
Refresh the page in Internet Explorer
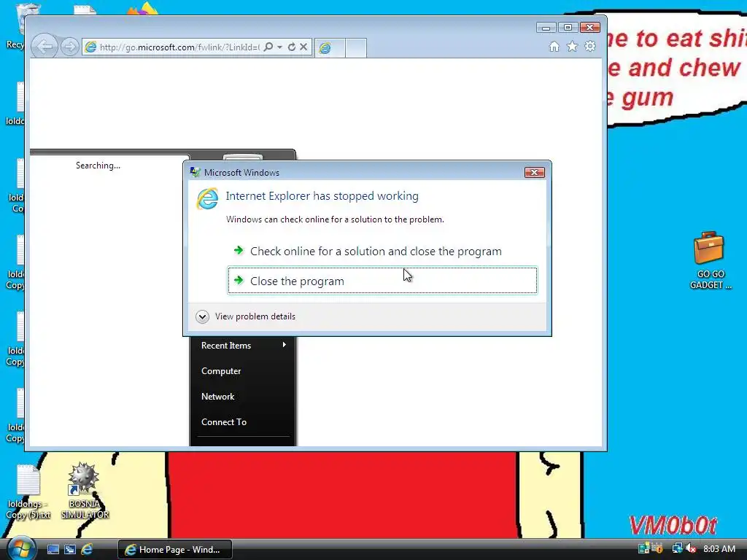pyautogui.click(x=292, y=47)
